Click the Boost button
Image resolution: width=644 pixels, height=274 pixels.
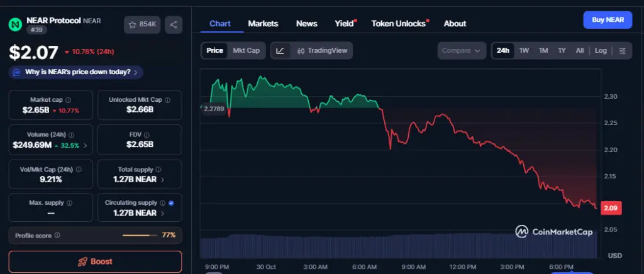click(96, 261)
